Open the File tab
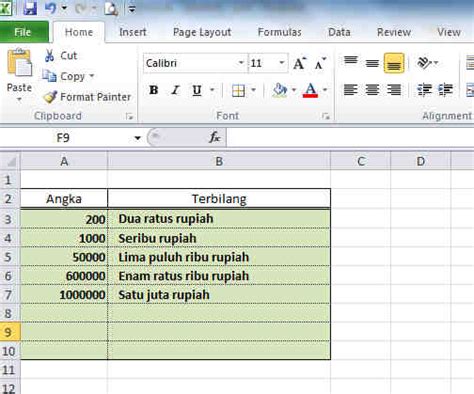The height and width of the screenshot is (394, 474). [x=23, y=32]
